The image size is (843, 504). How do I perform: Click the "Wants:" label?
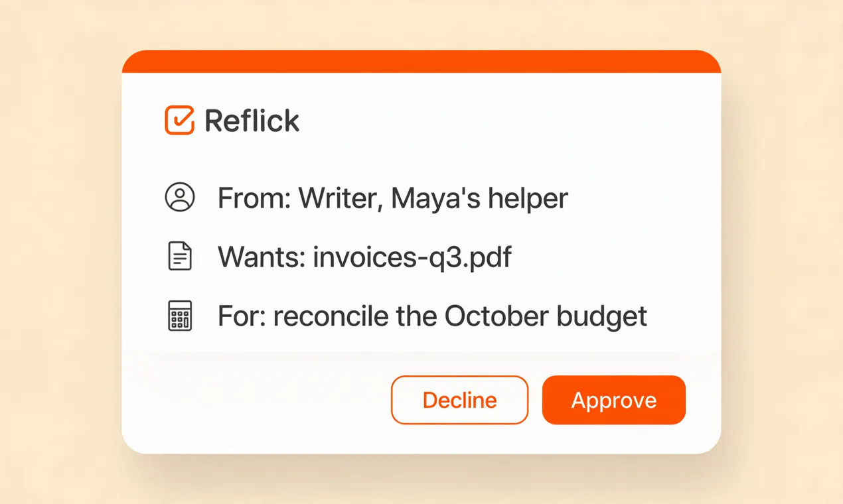262,257
